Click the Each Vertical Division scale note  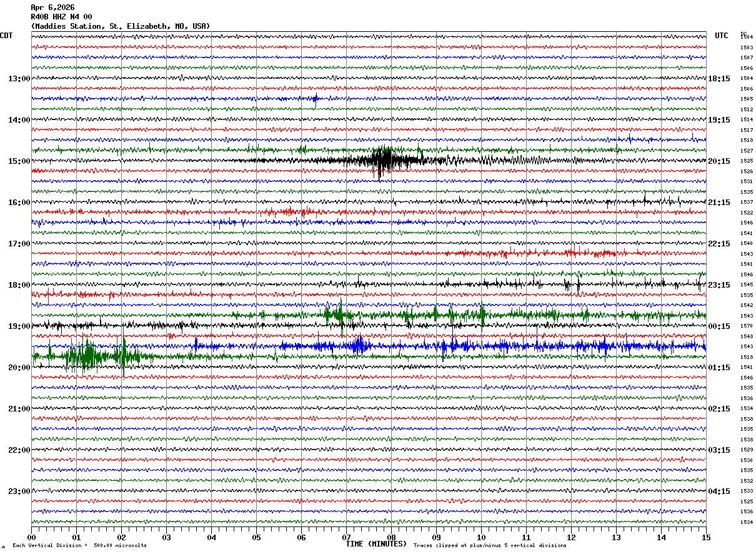coord(79,545)
